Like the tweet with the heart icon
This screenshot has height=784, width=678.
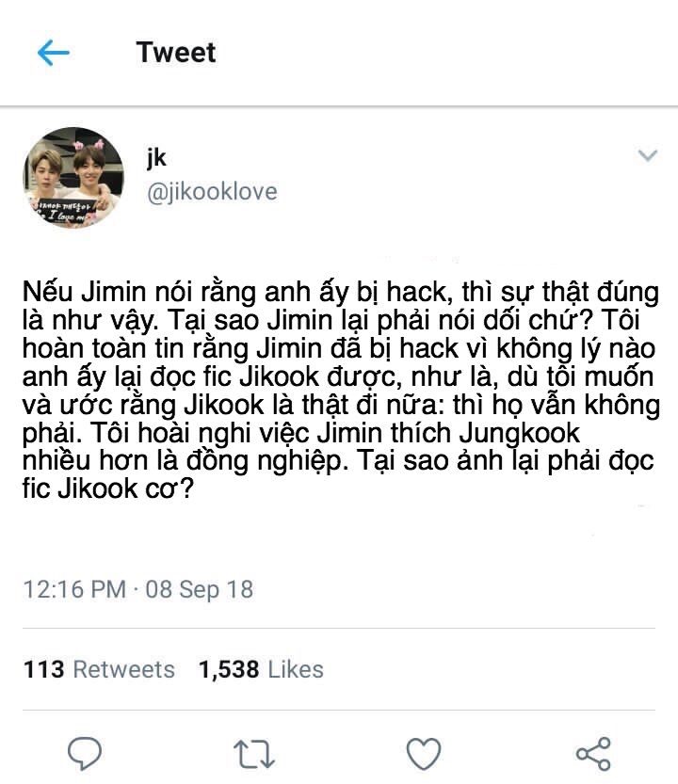tap(424, 753)
